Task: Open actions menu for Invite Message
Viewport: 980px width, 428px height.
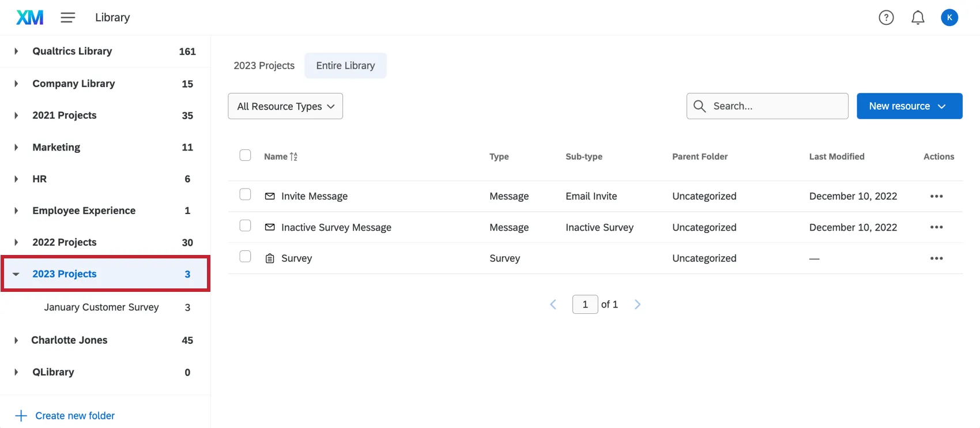Action: click(936, 196)
